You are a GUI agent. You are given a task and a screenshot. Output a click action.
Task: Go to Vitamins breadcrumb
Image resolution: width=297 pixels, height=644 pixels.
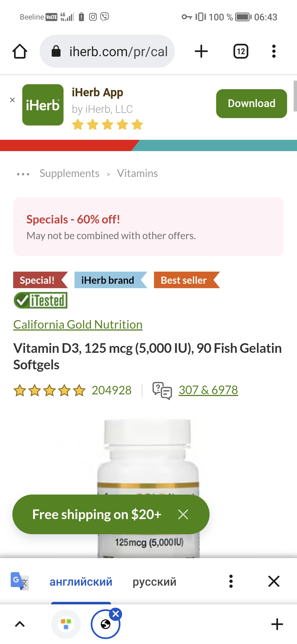(x=137, y=173)
